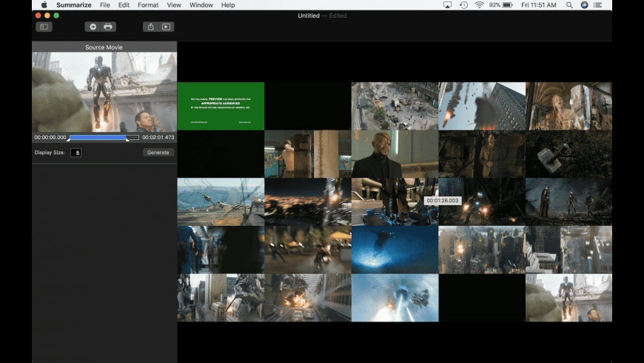Viewport: 644px width, 363px height.
Task: Click the play movie toolbar icon
Action: [167, 27]
